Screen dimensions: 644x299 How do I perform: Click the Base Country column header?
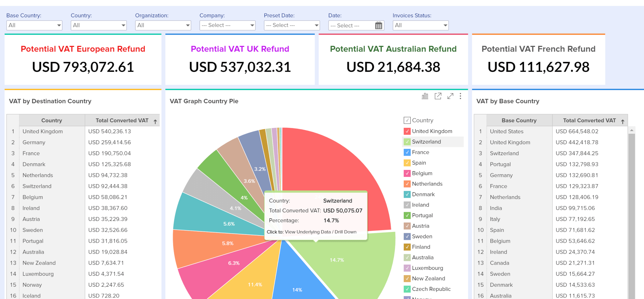click(x=519, y=120)
